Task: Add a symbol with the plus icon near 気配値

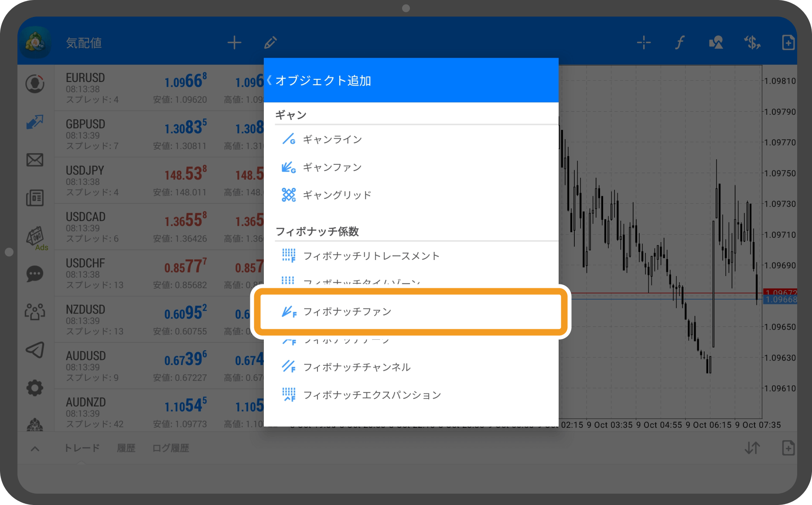Action: tap(234, 42)
